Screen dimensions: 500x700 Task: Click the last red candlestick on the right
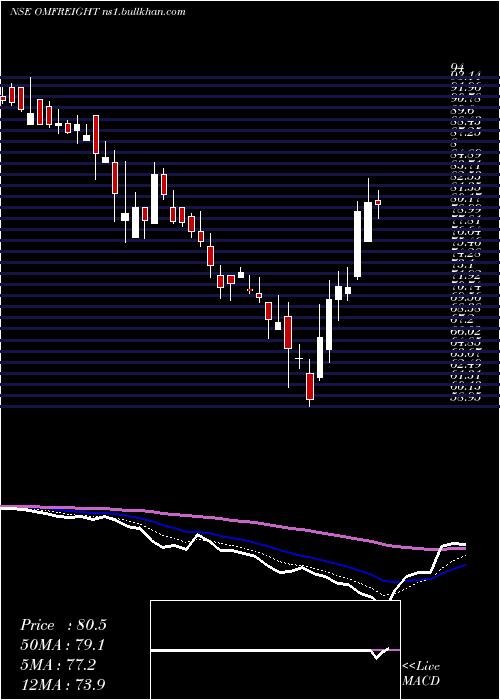[x=378, y=202]
